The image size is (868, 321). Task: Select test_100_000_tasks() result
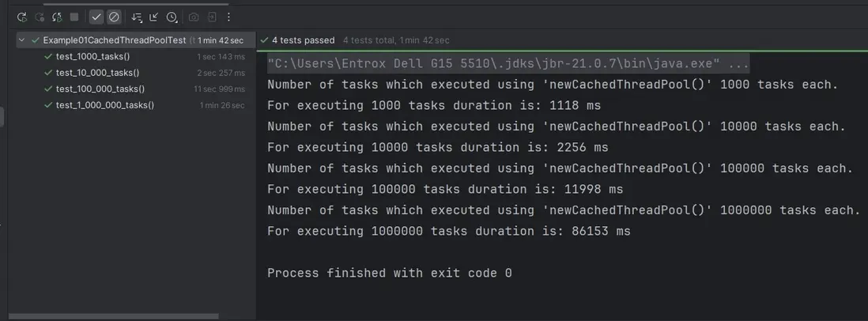100,89
